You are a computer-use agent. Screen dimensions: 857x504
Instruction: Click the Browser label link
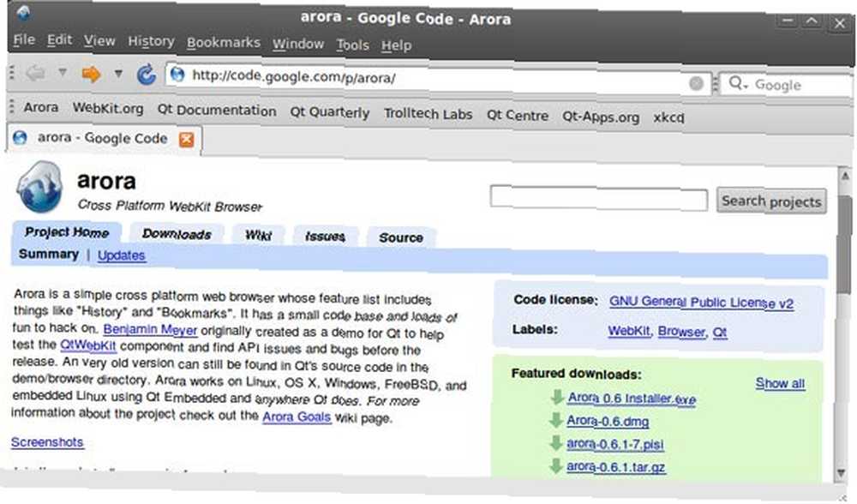681,331
